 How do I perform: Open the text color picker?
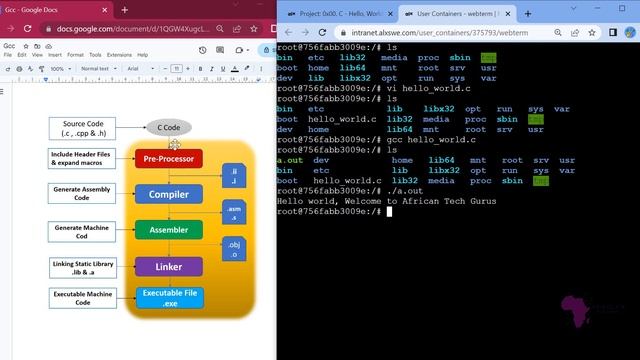pyautogui.click(x=235, y=69)
